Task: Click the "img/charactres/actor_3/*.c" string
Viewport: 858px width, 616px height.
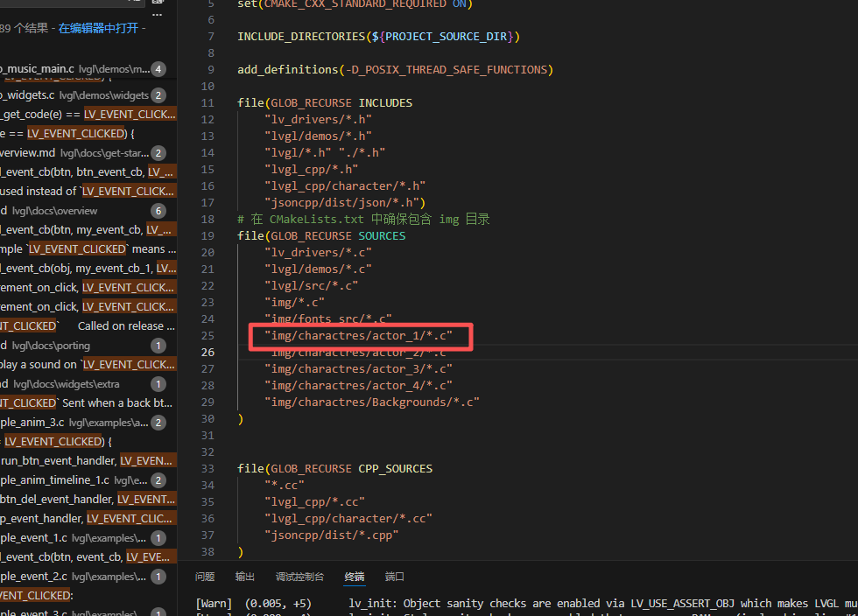Action: [358, 369]
